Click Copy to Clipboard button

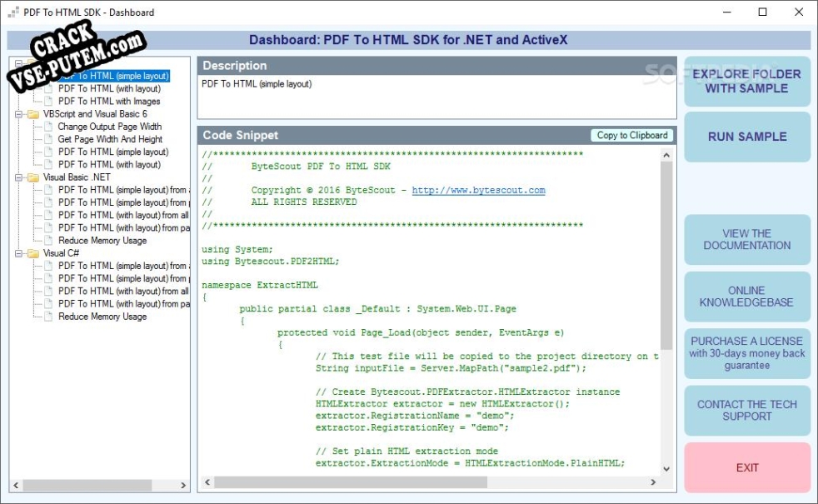(631, 136)
